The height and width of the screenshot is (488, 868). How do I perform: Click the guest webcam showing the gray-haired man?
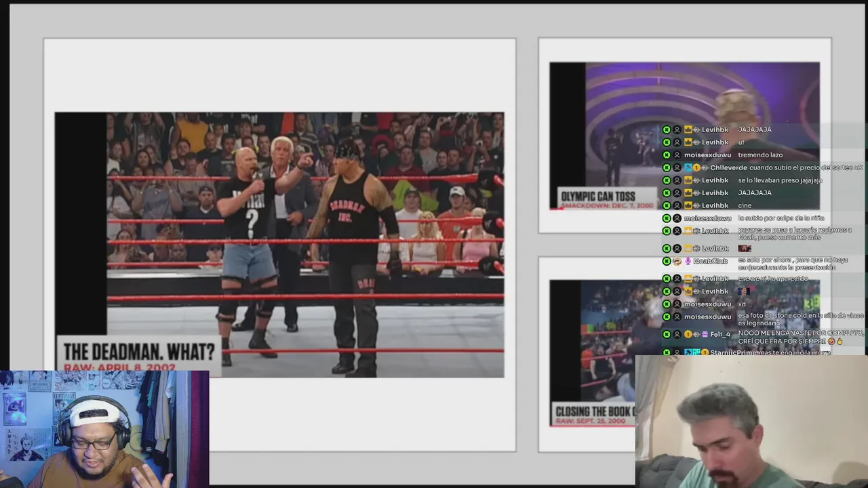click(751, 421)
